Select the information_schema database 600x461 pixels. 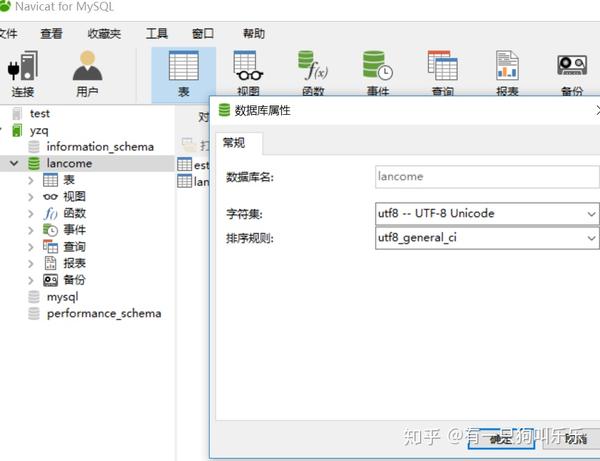100,147
